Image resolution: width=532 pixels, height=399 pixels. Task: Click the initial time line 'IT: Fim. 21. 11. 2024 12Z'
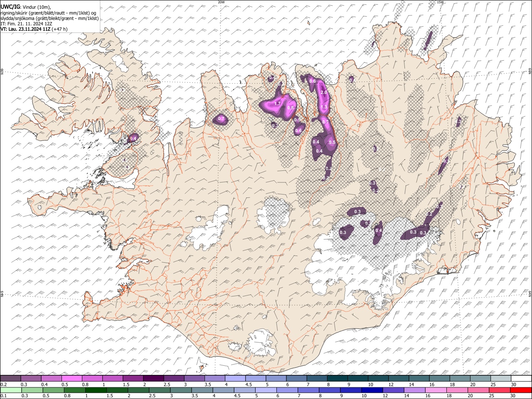[x=27, y=24]
